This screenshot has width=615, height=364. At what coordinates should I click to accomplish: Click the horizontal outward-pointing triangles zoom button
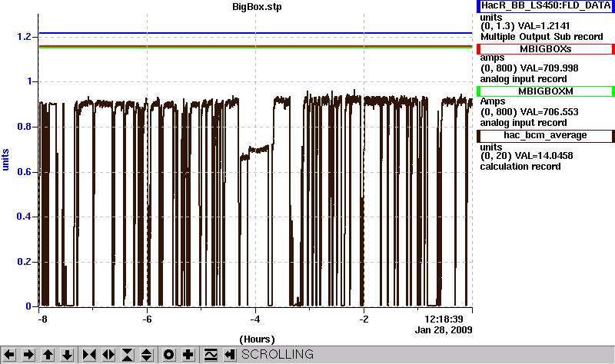[108, 355]
